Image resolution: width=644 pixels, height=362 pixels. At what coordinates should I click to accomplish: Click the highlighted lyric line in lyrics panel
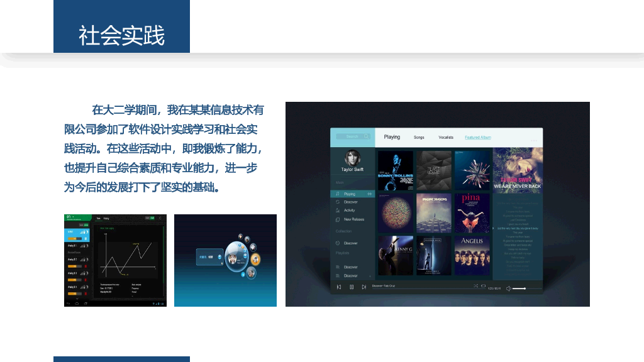518,228
